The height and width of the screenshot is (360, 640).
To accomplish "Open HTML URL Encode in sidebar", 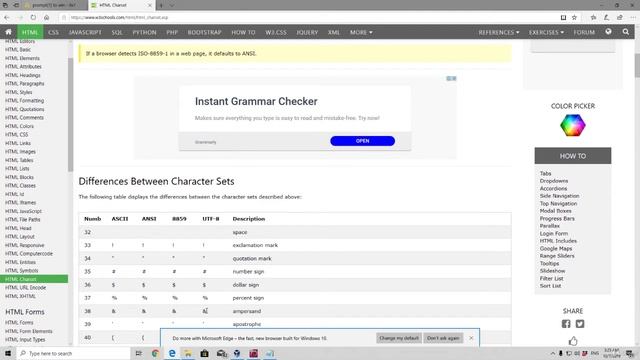I will click(25, 287).
